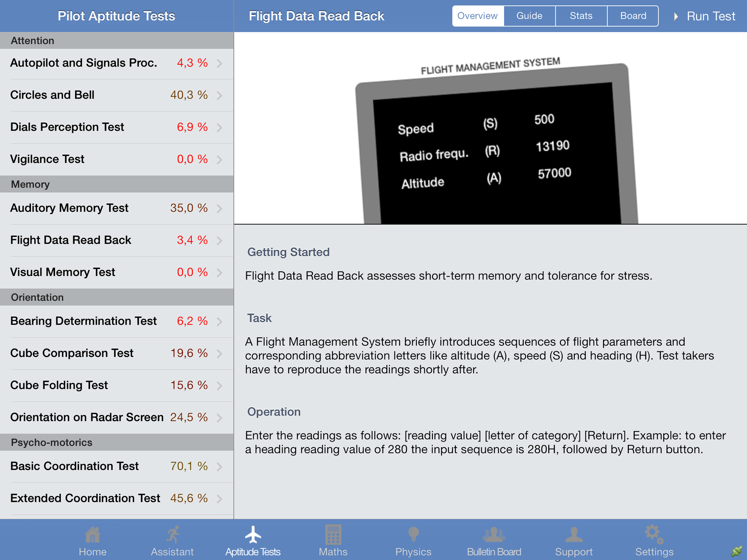Expand chevron for Vigilance Test
This screenshot has width=747, height=560.
[x=220, y=159]
